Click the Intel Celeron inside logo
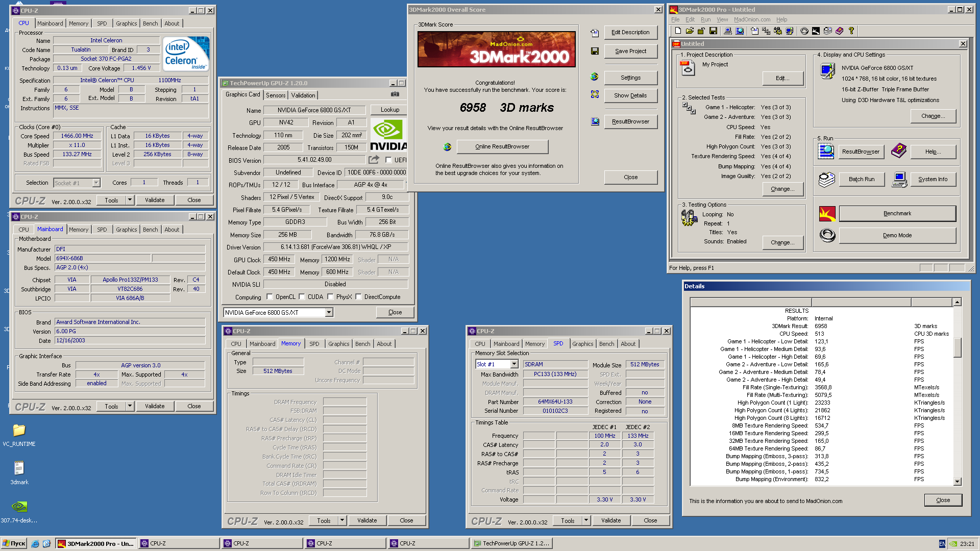 186,54
